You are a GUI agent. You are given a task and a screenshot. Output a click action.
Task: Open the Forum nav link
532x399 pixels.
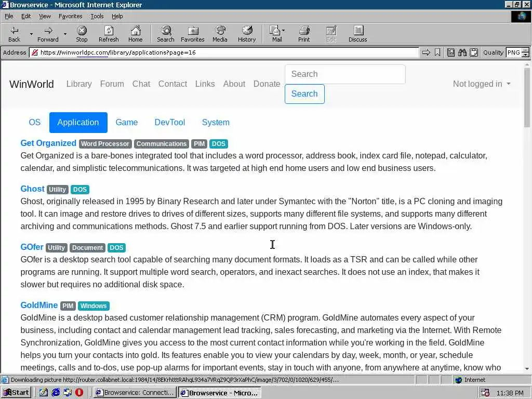[x=112, y=84]
